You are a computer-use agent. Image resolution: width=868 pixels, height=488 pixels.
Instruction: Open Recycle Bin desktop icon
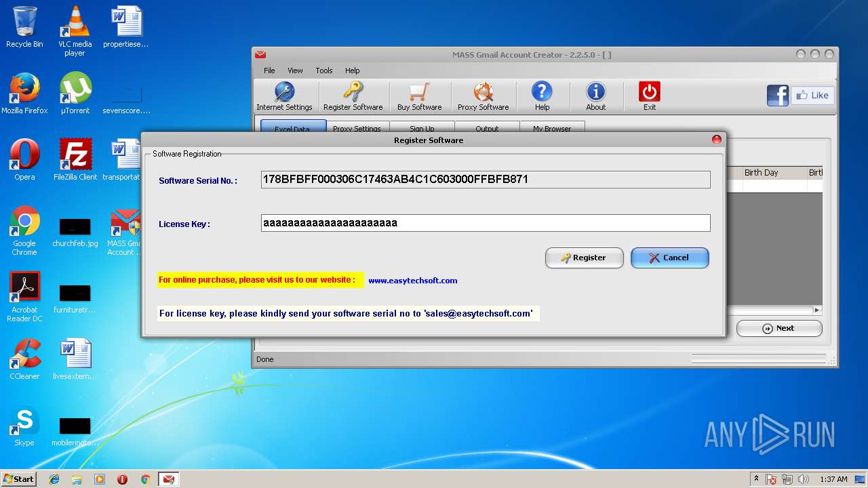[x=24, y=28]
